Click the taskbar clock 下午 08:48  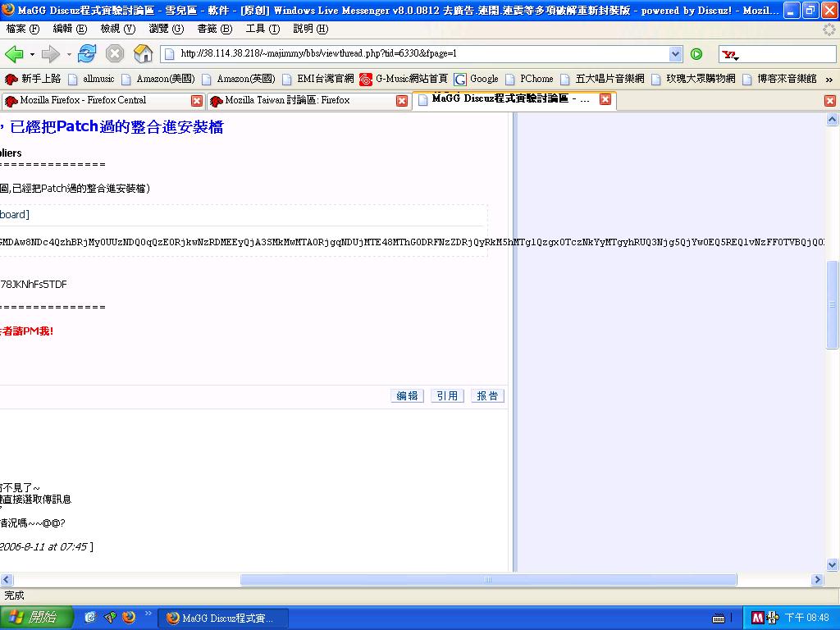pos(807,619)
